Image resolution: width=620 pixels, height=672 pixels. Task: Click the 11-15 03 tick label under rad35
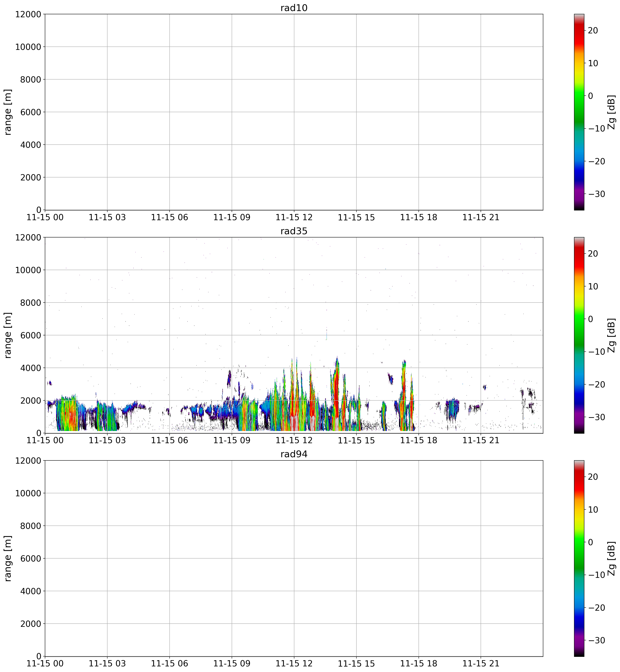click(x=107, y=441)
